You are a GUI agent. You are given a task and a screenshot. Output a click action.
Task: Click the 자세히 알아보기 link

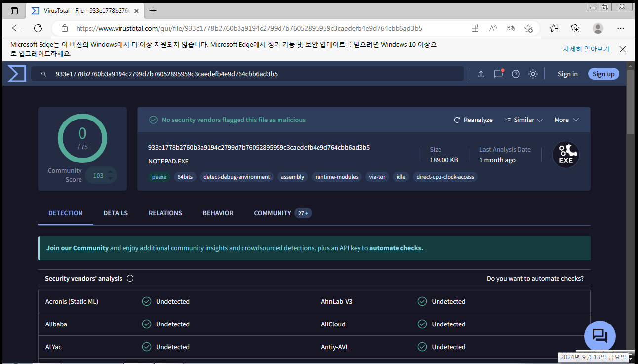coord(586,49)
